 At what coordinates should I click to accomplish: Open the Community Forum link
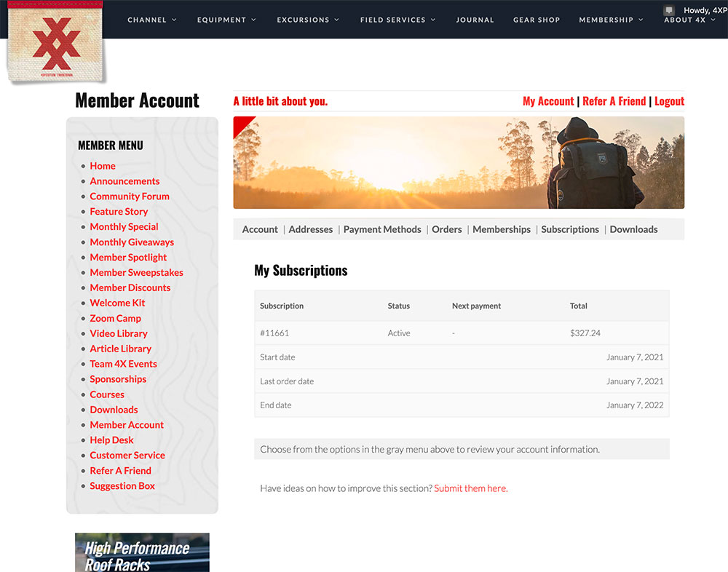tap(130, 196)
